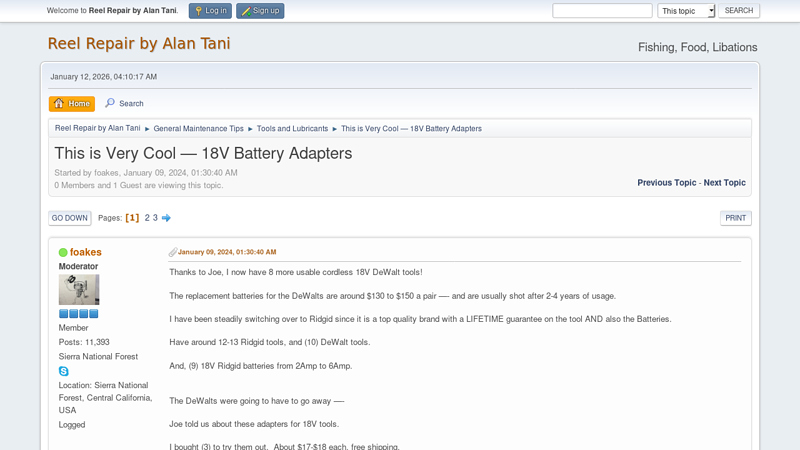Open Search from the magnifier menu item

(x=125, y=103)
